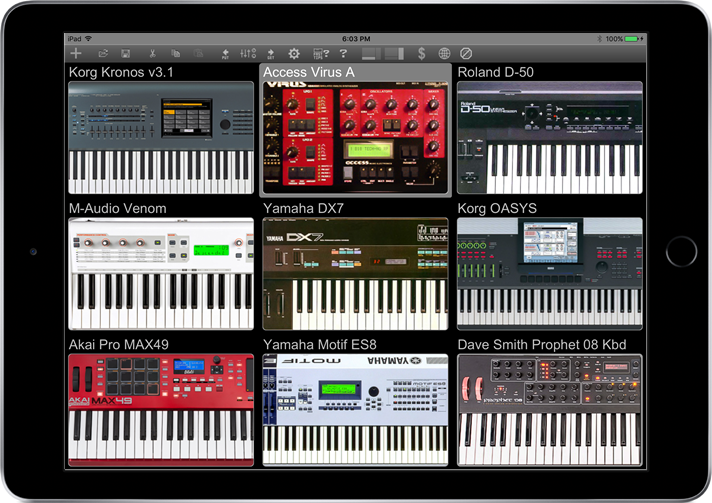Choose the Roland D-50 keyboard image
The image size is (712, 503).
click(550, 138)
